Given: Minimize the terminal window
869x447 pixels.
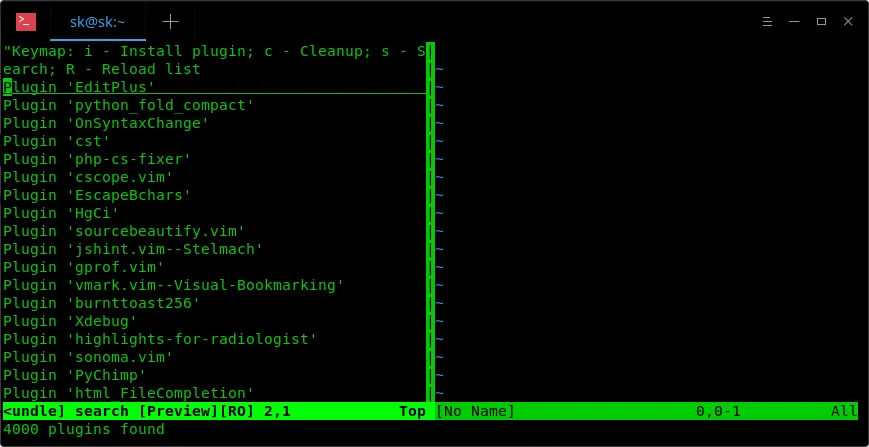Looking at the screenshot, I should (x=794, y=22).
